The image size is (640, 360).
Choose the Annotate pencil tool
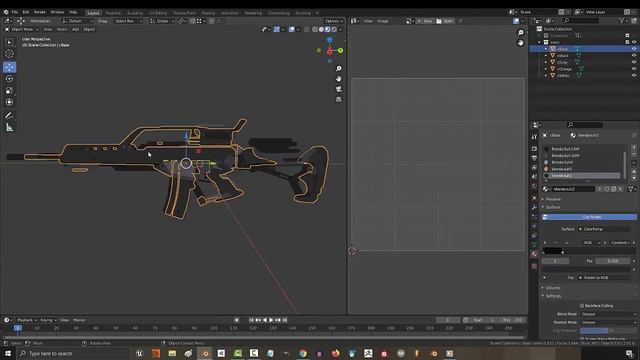[9, 116]
